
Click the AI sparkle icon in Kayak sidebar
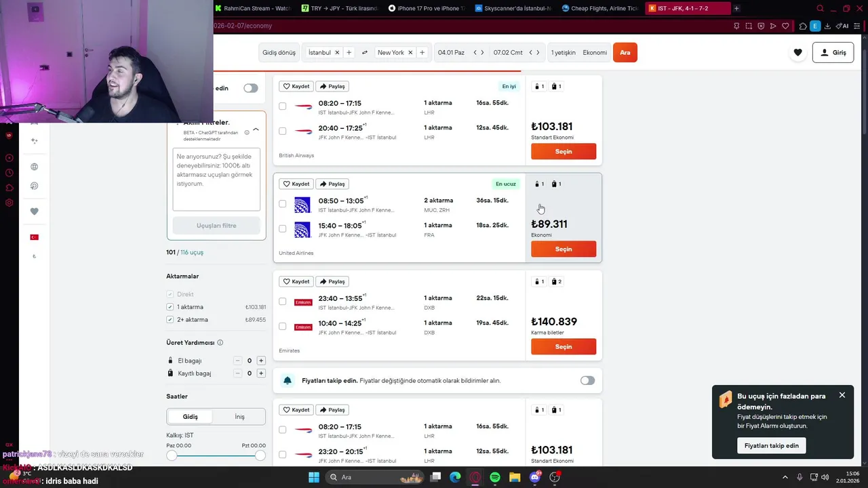35,140
